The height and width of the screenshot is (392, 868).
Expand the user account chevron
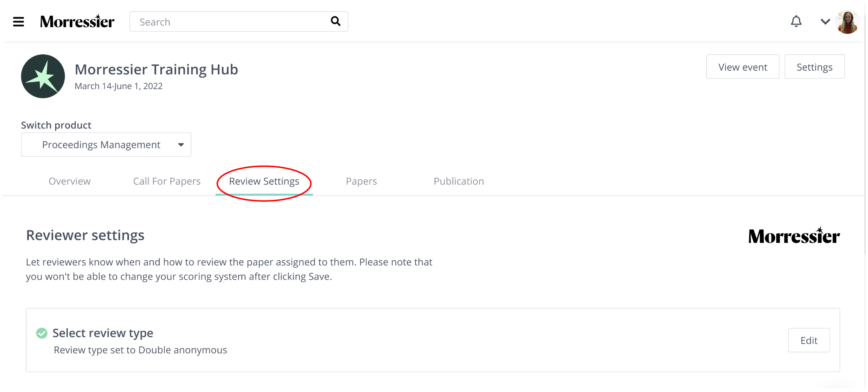click(825, 22)
